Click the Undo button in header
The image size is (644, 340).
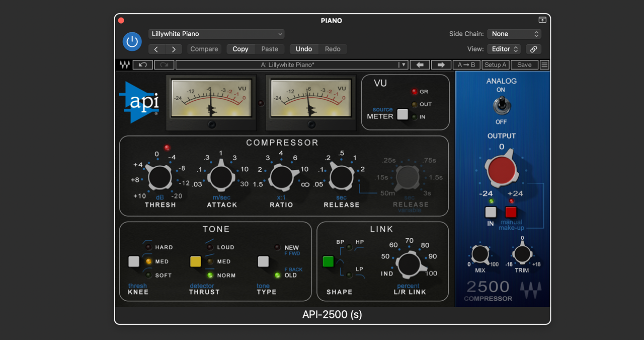(304, 49)
